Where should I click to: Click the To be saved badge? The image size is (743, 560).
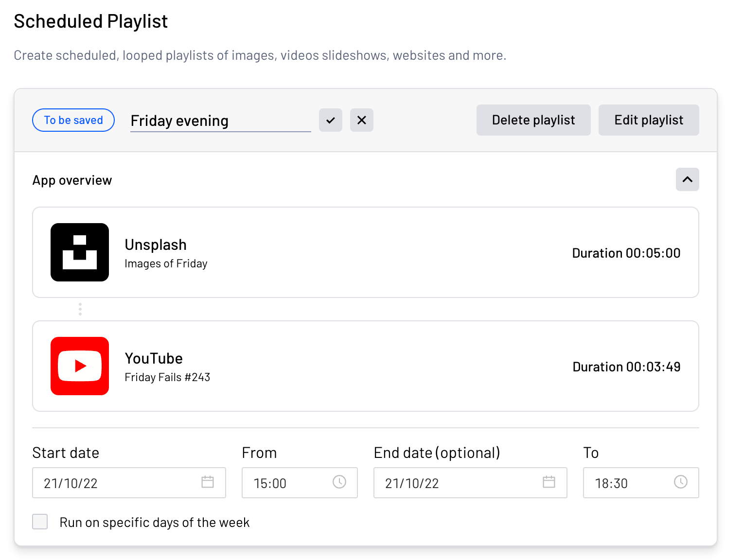[73, 120]
